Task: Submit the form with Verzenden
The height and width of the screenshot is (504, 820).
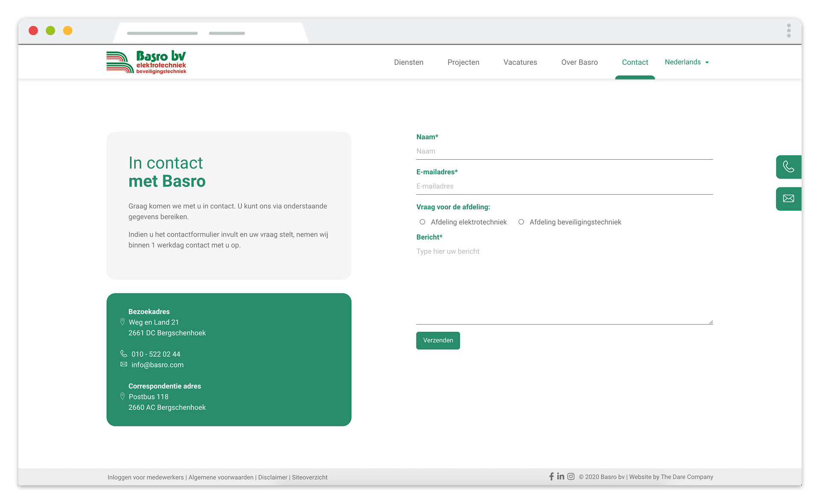Action: [438, 340]
